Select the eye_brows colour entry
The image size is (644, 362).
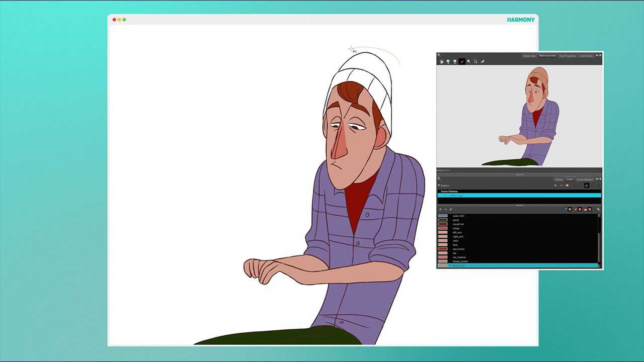pyautogui.click(x=458, y=249)
